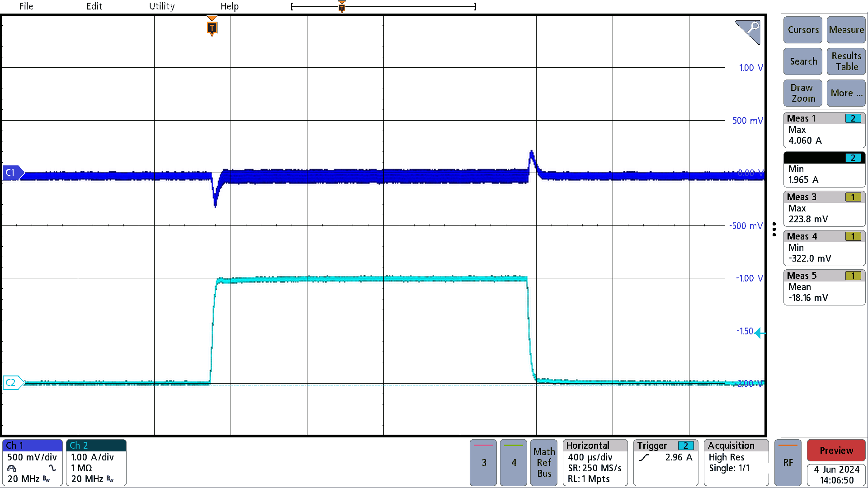Select the trigger position T marker on waveform
Screen dimensions: 868x488
pyautogui.click(x=212, y=28)
